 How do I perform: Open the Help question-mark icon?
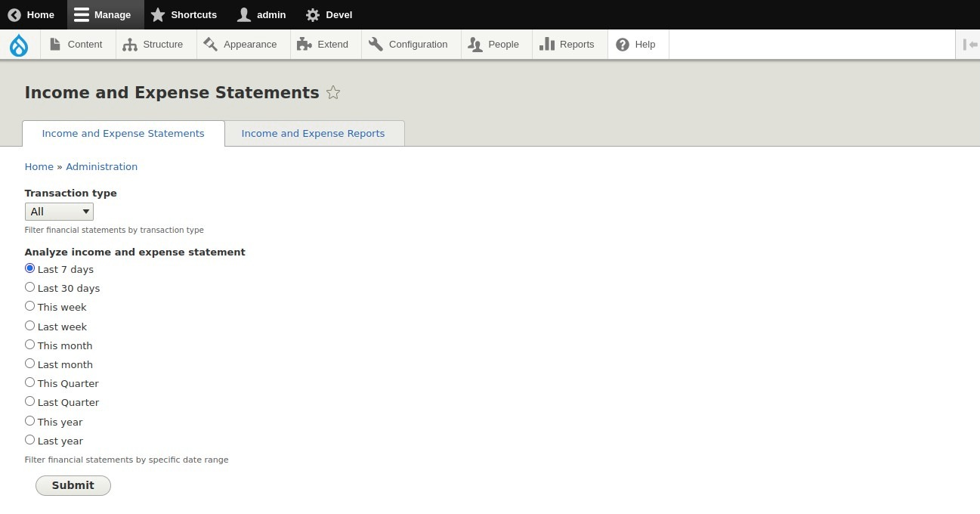click(x=621, y=44)
